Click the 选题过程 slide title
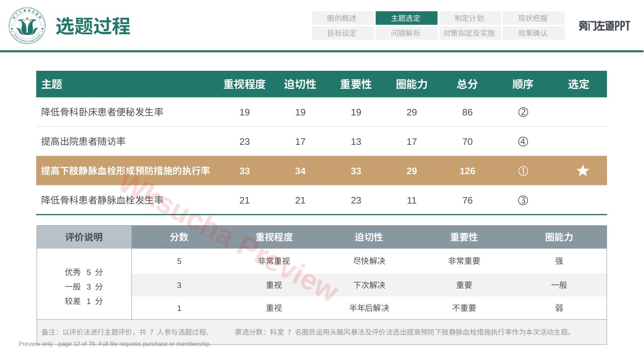The height and width of the screenshot is (362, 644). (x=93, y=26)
